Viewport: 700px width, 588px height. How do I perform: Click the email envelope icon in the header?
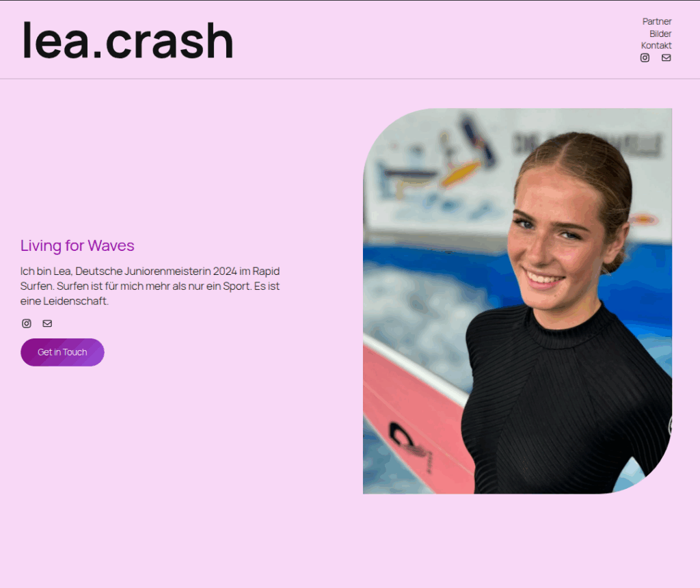pyautogui.click(x=666, y=57)
